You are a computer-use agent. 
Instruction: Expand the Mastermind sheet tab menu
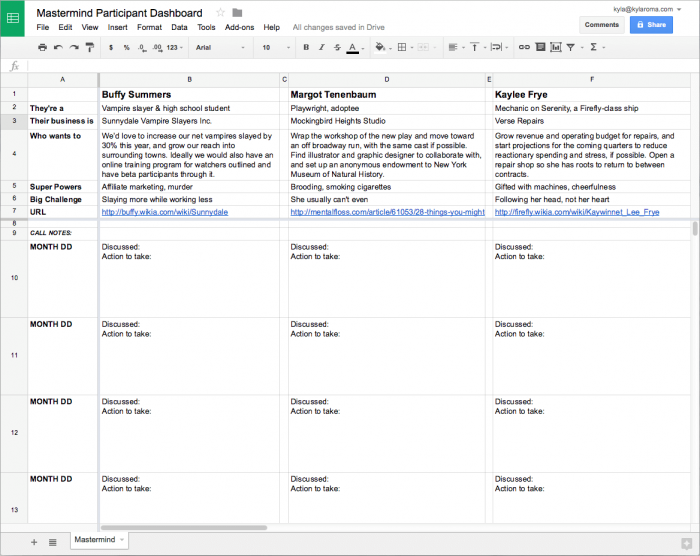[122, 539]
